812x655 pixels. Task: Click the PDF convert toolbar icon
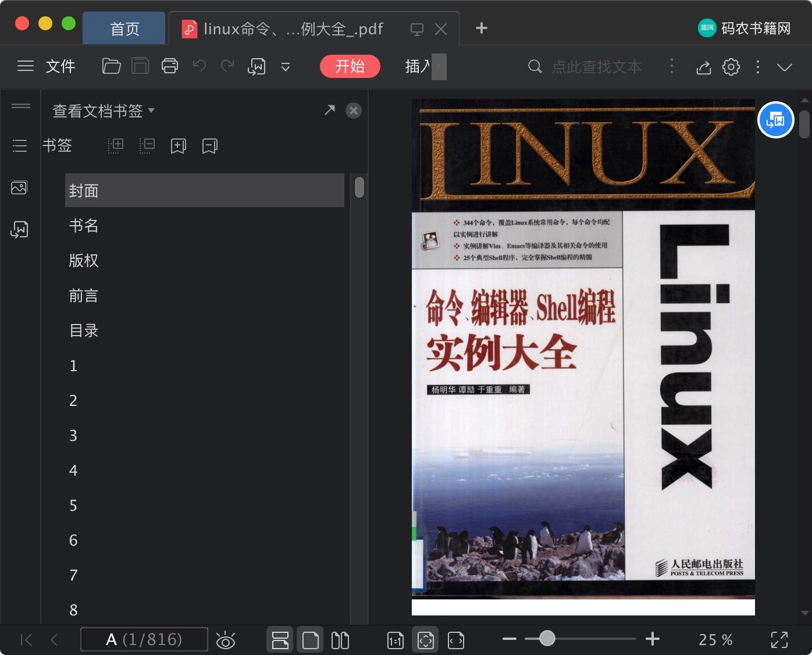click(257, 67)
